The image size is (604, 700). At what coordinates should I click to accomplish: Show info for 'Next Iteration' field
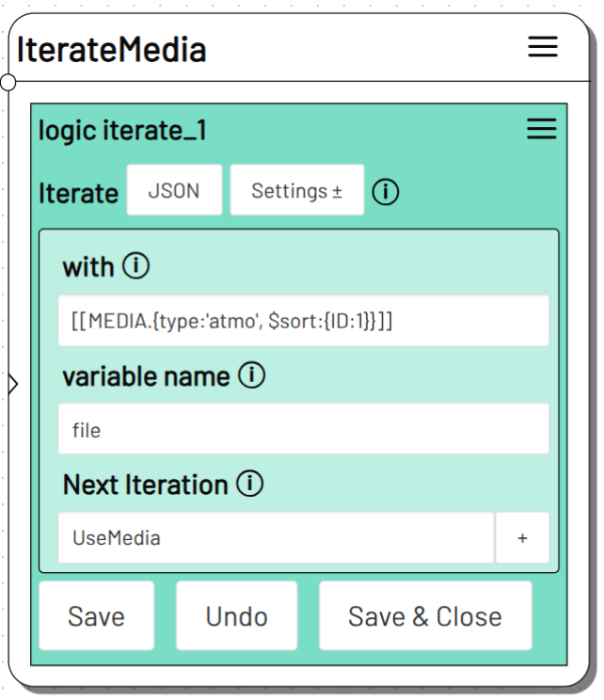[x=249, y=485]
